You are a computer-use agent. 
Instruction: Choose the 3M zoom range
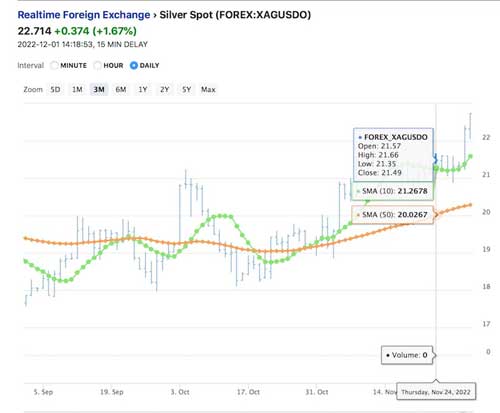(99, 89)
